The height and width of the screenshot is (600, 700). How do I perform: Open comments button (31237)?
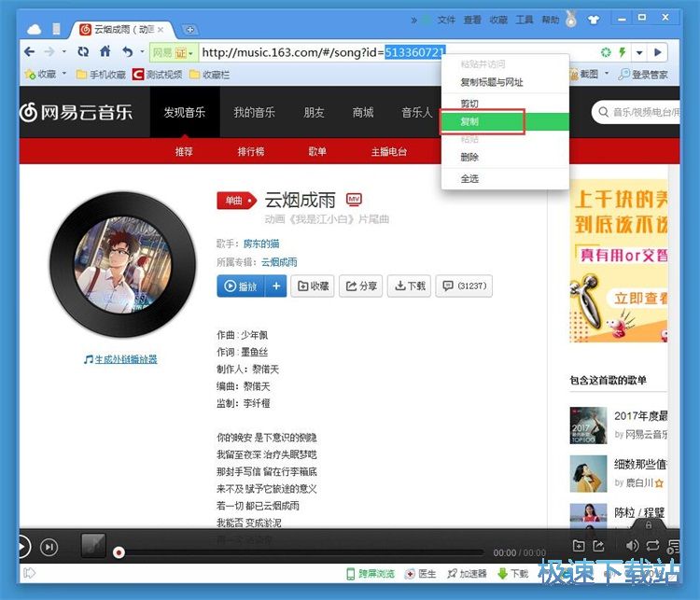pyautogui.click(x=464, y=286)
